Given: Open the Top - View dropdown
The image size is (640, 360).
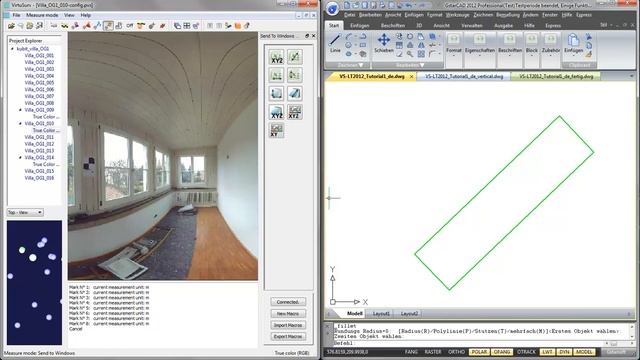Looking at the screenshot, I should (25, 212).
